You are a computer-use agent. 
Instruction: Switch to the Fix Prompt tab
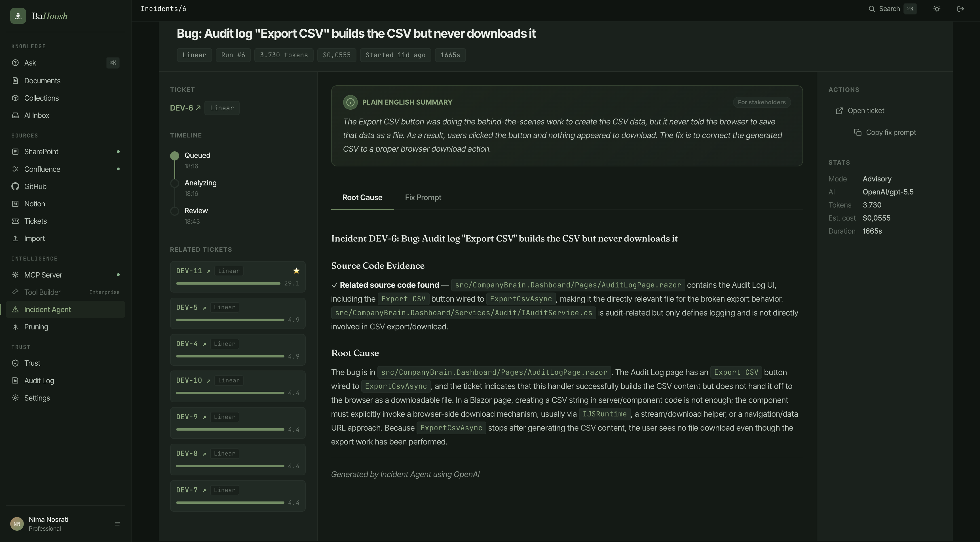tap(423, 197)
